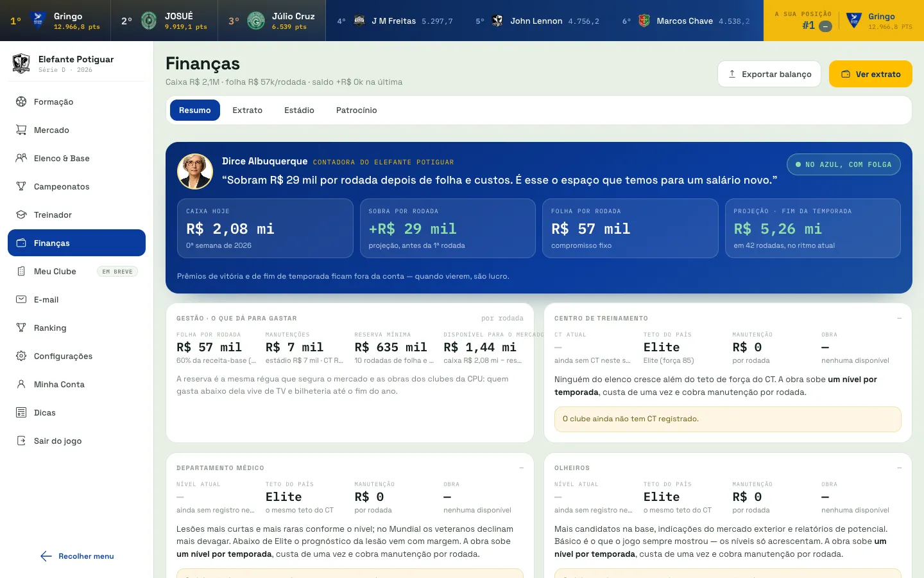The image size is (924, 578).
Task: Open the Estádio tab
Action: tap(299, 110)
